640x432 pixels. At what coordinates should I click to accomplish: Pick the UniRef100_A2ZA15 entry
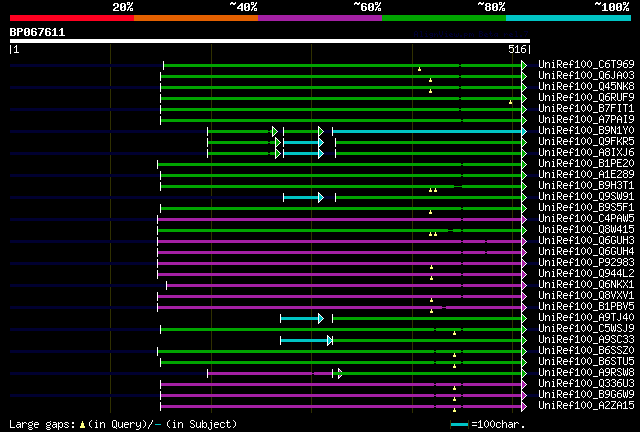tap(586, 406)
